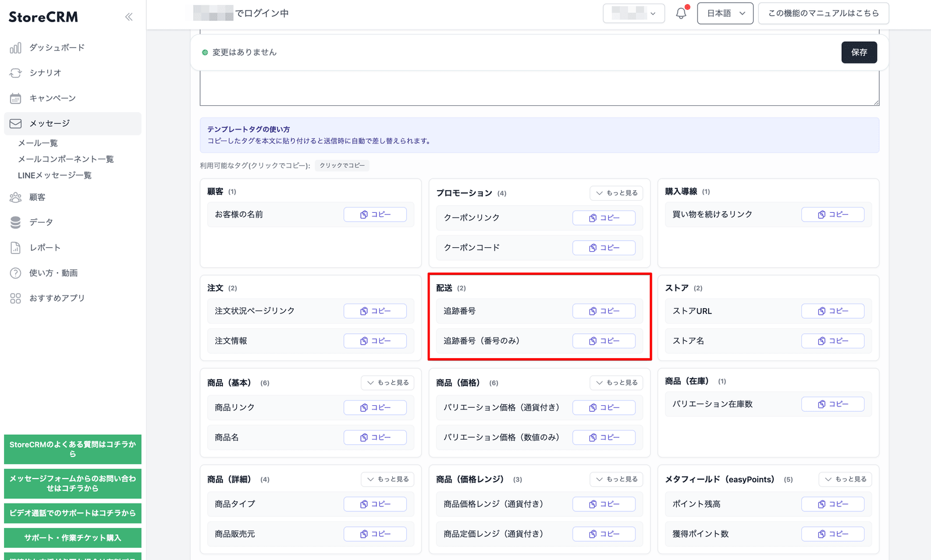Click the キャンペーン calendar icon
Viewport: 931px width, 560px height.
point(16,98)
